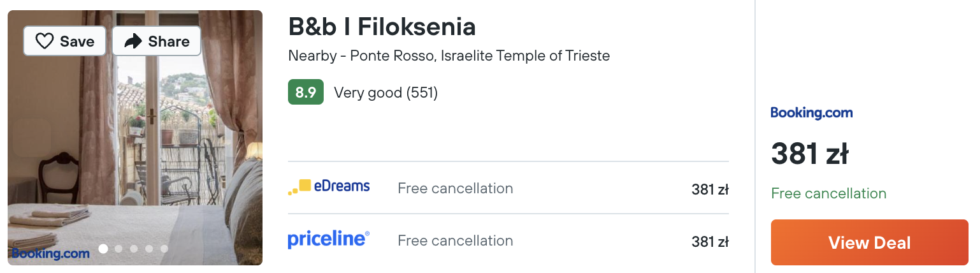Image resolution: width=980 pixels, height=273 pixels.
Task: Select first photo carousel dot
Action: coord(103,249)
